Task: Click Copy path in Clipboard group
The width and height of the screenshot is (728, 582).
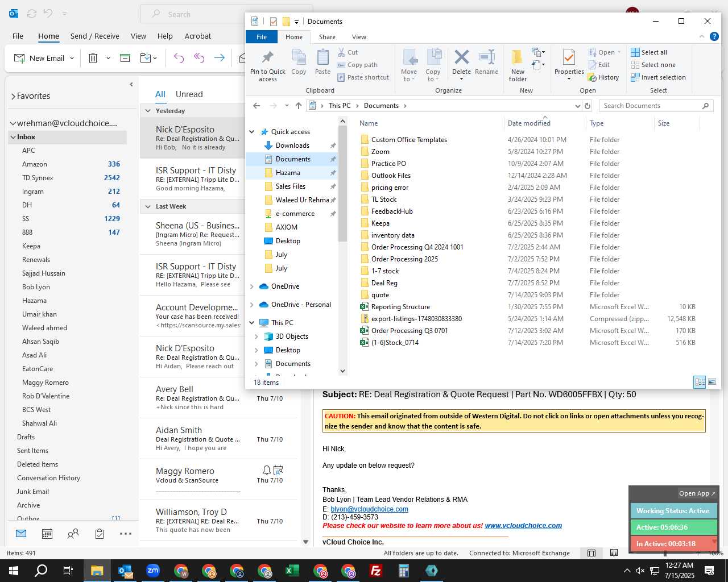Action: [x=357, y=65]
